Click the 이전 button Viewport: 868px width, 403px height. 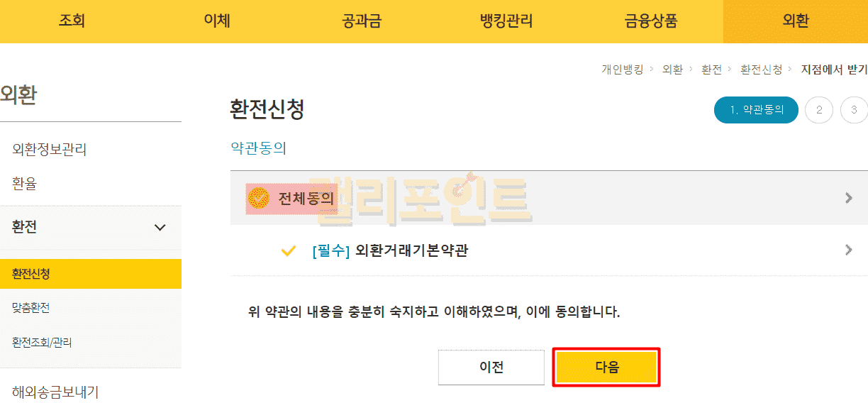(x=491, y=367)
